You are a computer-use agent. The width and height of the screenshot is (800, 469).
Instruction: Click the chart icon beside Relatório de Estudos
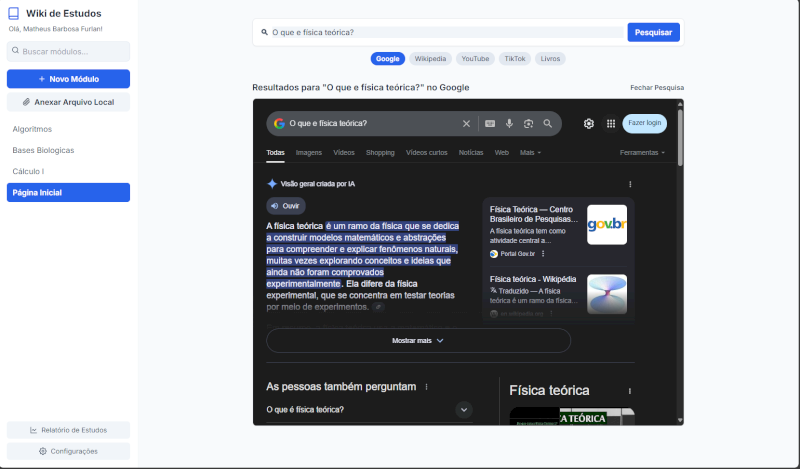pos(33,430)
